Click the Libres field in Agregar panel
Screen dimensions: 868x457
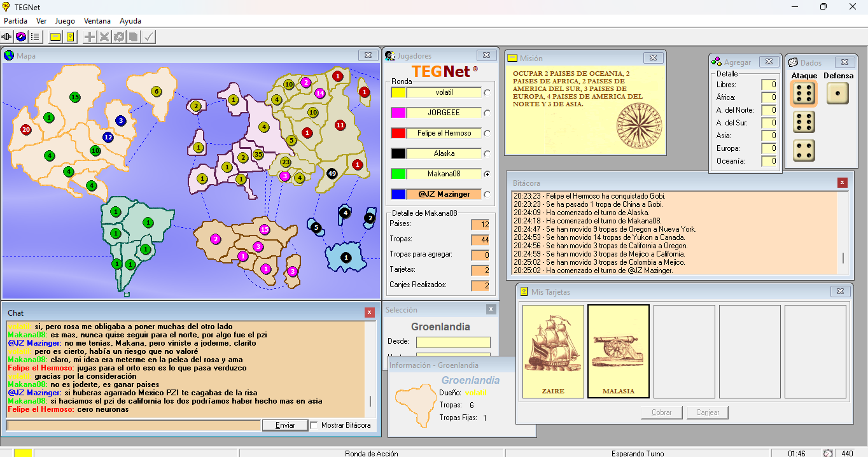click(769, 85)
